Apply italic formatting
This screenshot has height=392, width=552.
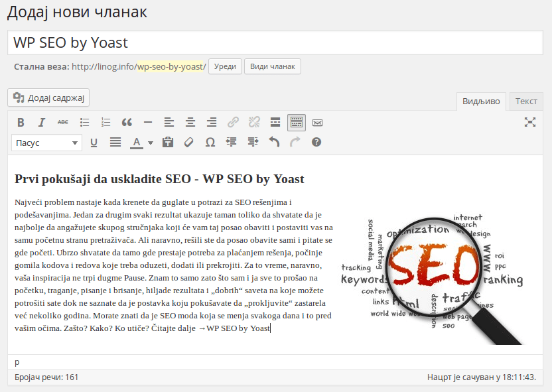click(x=42, y=123)
